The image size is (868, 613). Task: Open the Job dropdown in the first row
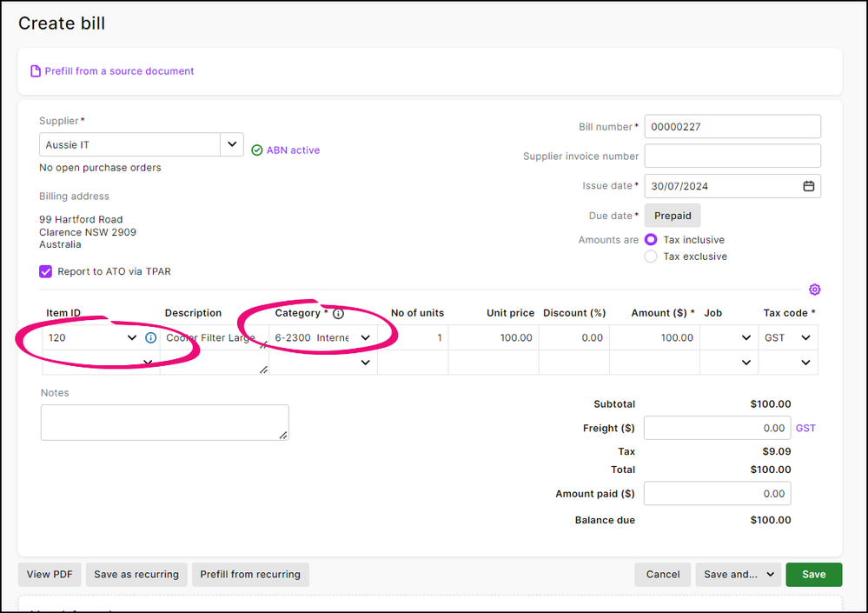tap(745, 337)
